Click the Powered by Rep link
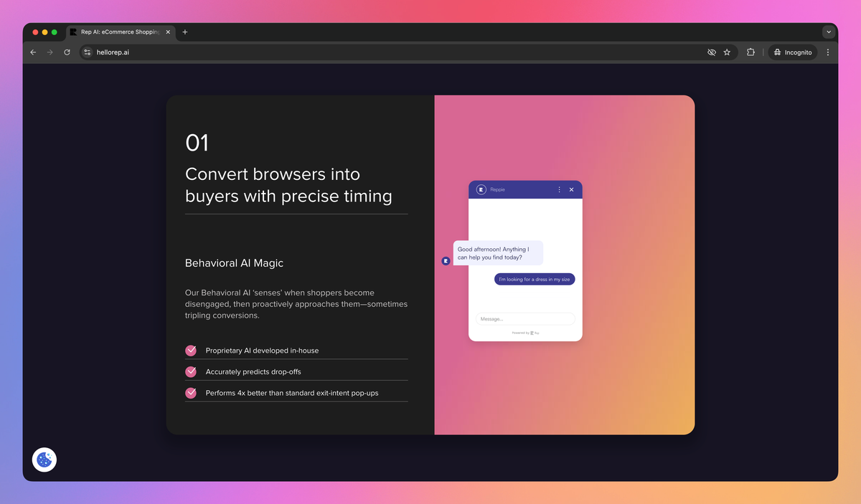Viewport: 861px width, 504px height. click(526, 333)
